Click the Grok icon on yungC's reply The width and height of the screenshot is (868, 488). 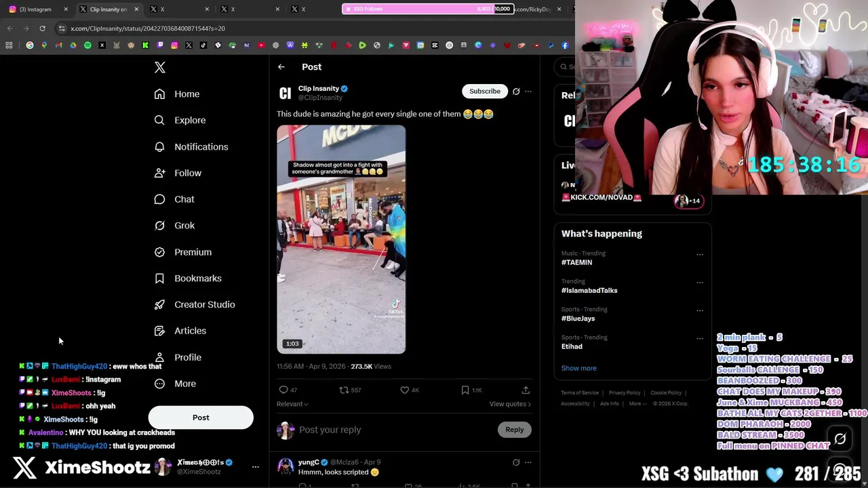pos(516,462)
